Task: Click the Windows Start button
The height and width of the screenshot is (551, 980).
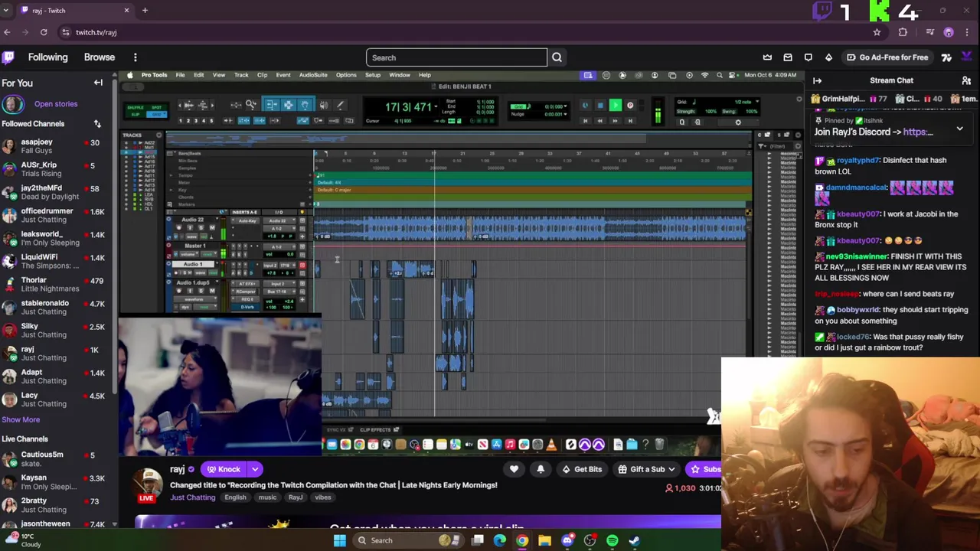Action: [339, 541]
